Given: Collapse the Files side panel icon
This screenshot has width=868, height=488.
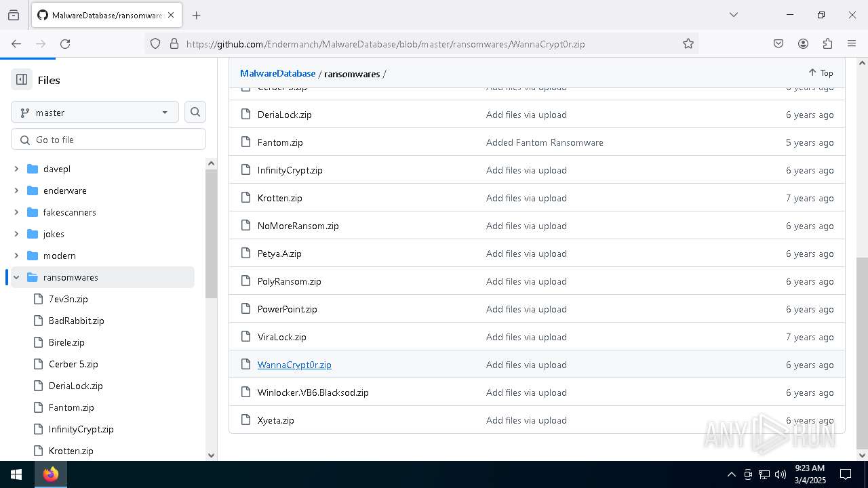Looking at the screenshot, I should (x=22, y=80).
